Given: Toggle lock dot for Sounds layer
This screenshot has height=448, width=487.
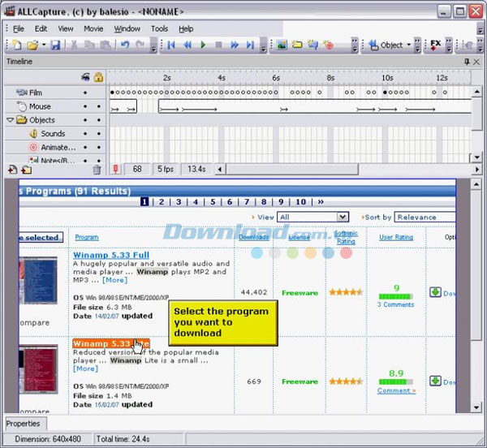Looking at the screenshot, I should coord(99,134).
